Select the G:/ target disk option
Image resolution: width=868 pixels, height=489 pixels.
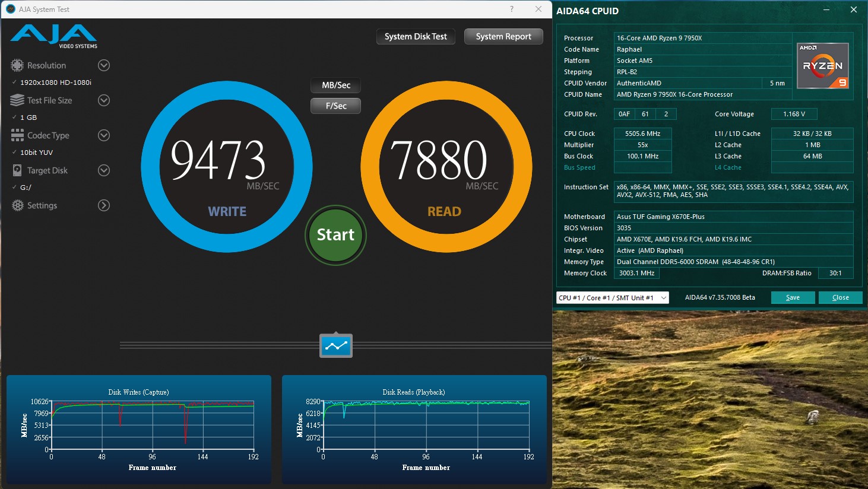(x=26, y=188)
